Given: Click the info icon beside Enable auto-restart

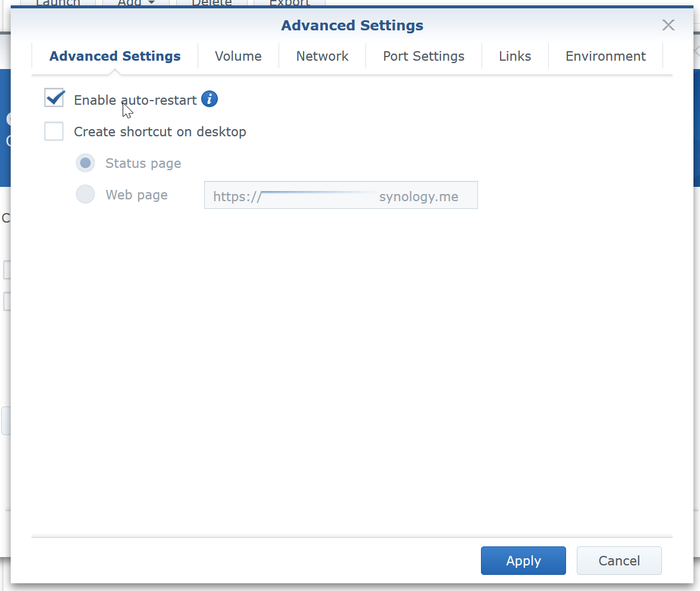Looking at the screenshot, I should [210, 99].
